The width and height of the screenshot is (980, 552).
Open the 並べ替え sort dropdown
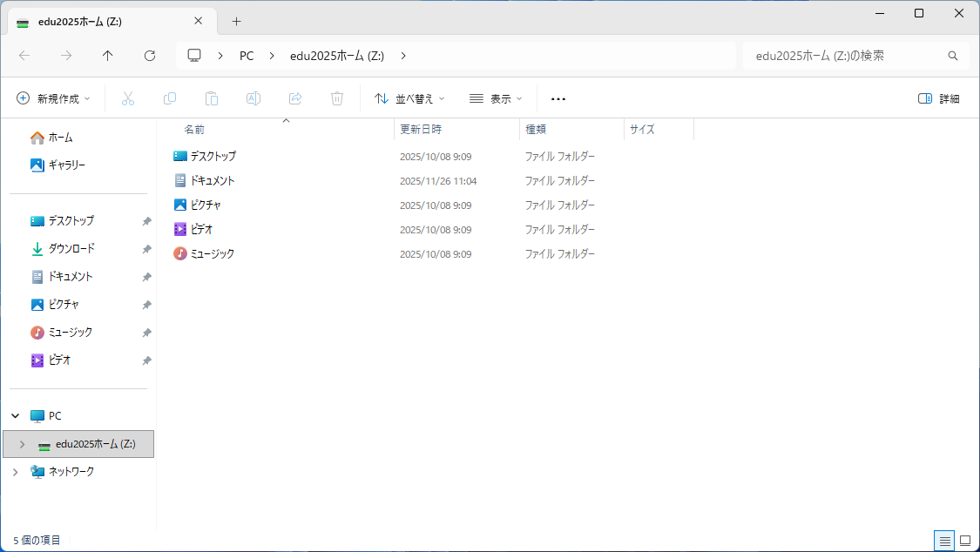(x=409, y=98)
